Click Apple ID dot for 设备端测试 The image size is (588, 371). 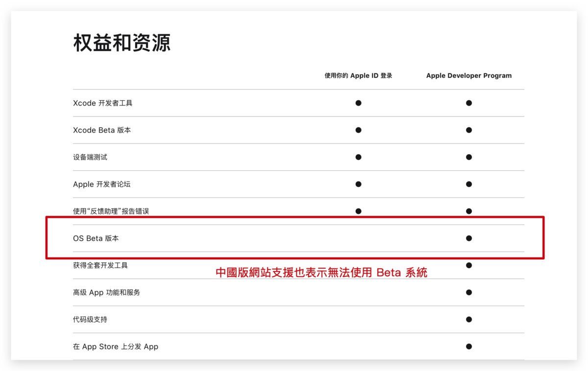click(x=359, y=157)
